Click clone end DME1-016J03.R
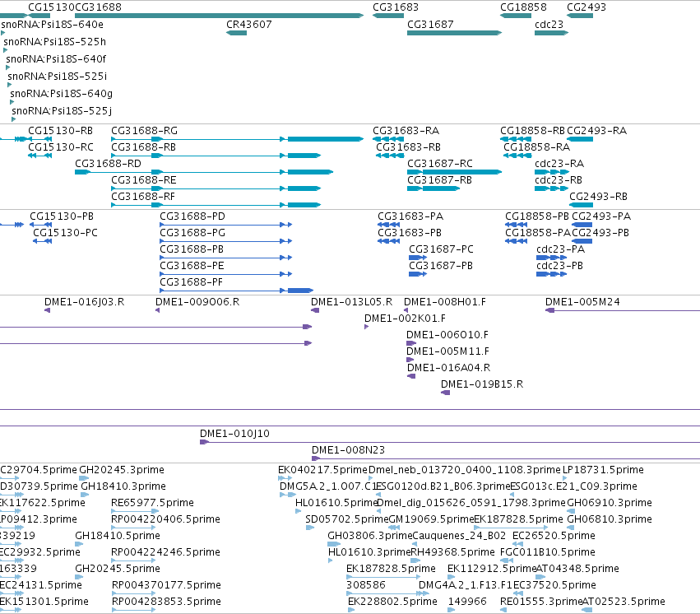 pos(48,311)
